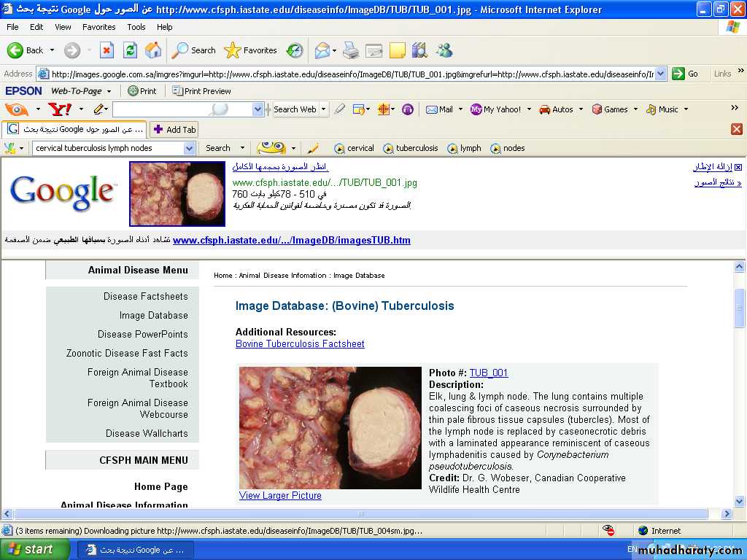
Task: Go to the browser Home page icon
Action: (x=153, y=50)
